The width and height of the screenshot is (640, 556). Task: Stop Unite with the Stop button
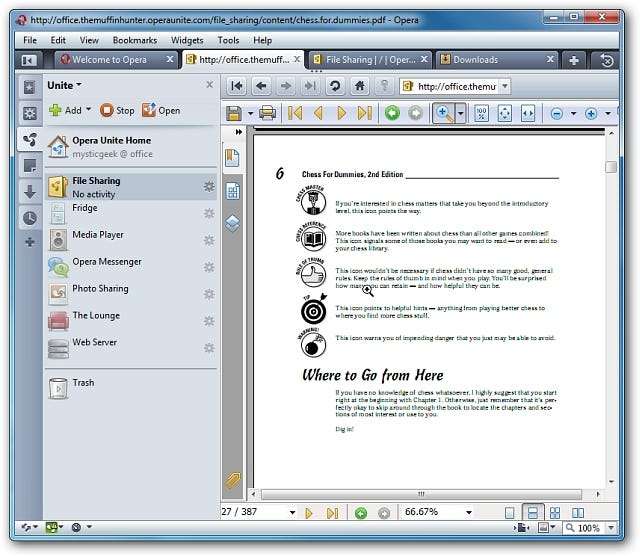click(x=117, y=110)
